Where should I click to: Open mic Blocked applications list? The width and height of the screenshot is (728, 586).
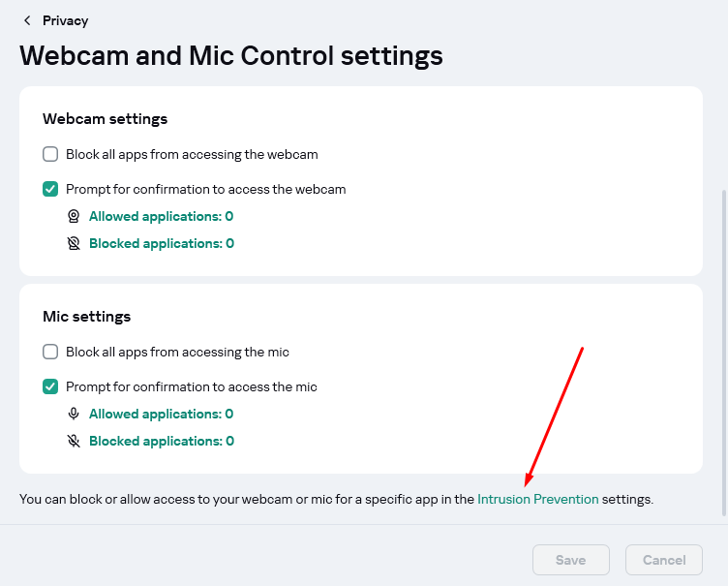click(161, 441)
